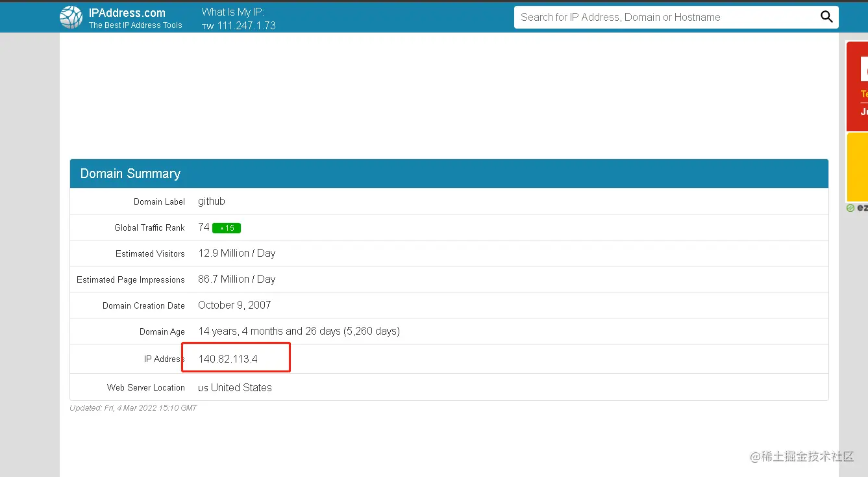Image resolution: width=868 pixels, height=477 pixels.
Task: Click the yellow advertisement banner on right
Action: tap(857, 168)
